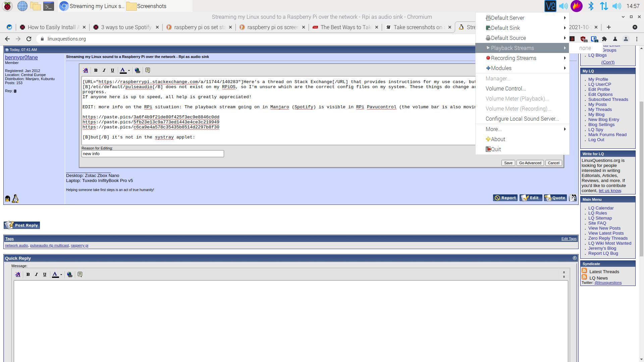The height and width of the screenshot is (362, 644).
Task: Open the Chromium profile avatar icon
Action: 626,39
